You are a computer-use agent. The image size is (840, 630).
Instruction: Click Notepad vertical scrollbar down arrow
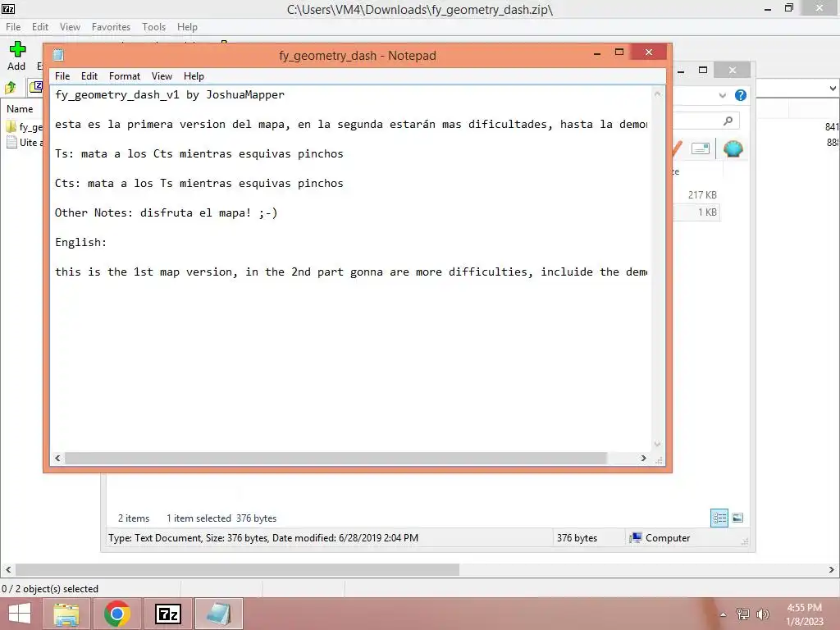point(657,444)
